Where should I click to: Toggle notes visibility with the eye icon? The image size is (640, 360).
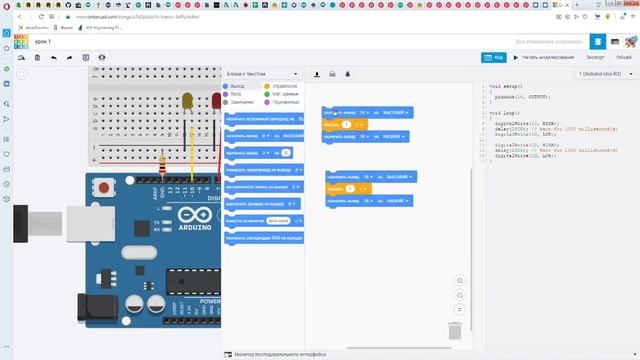click(x=102, y=58)
